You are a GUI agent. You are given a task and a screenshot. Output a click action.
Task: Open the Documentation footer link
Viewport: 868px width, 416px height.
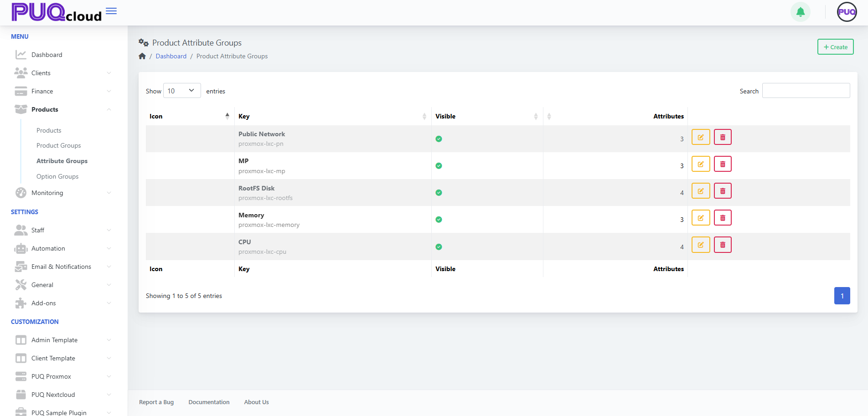pyautogui.click(x=209, y=402)
